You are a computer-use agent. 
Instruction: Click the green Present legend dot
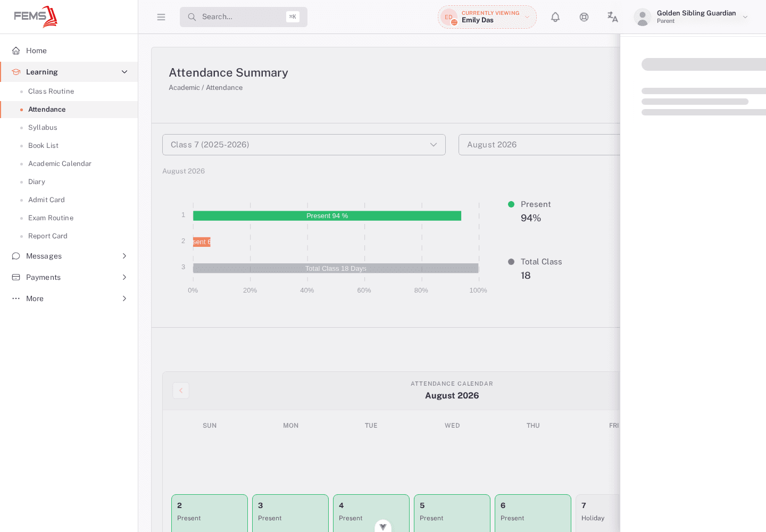coord(511,204)
